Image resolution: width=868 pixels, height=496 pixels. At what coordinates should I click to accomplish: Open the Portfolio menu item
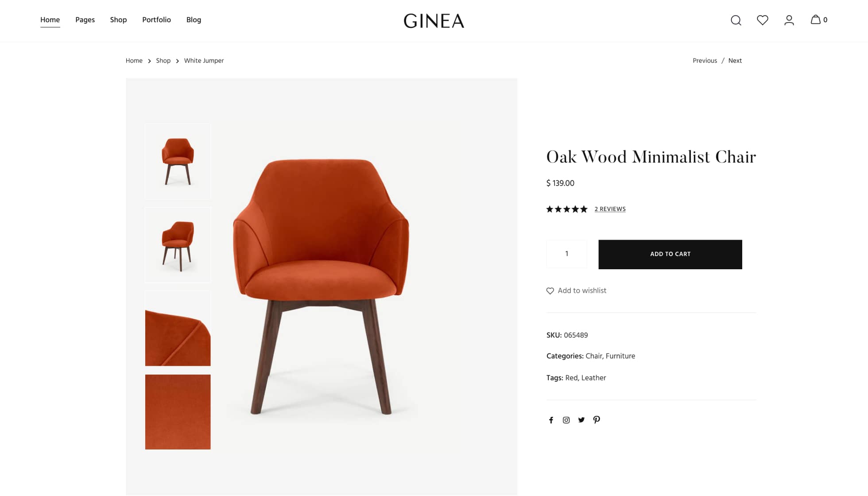(x=156, y=19)
